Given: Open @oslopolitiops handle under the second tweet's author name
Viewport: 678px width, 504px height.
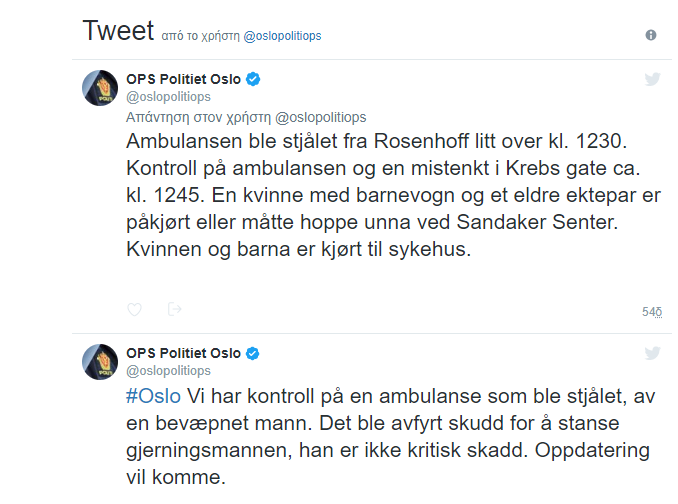Looking at the screenshot, I should click(x=167, y=371).
